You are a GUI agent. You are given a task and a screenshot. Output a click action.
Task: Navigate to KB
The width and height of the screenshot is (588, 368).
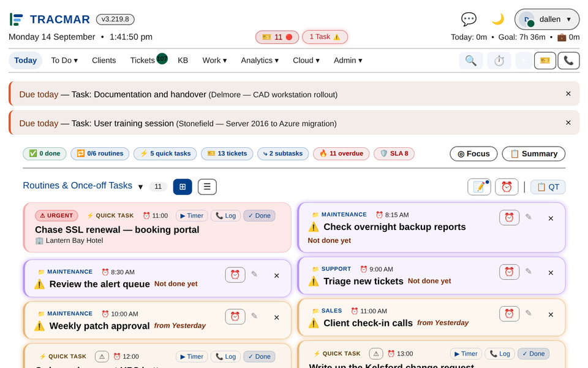(x=183, y=61)
